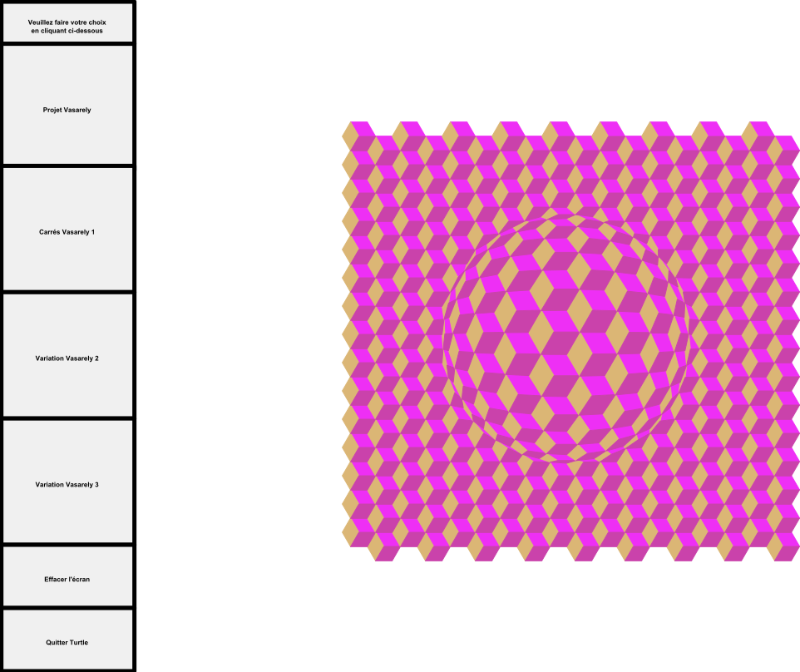Click the Projet Vasarely button
800x672 pixels.
[67, 105]
